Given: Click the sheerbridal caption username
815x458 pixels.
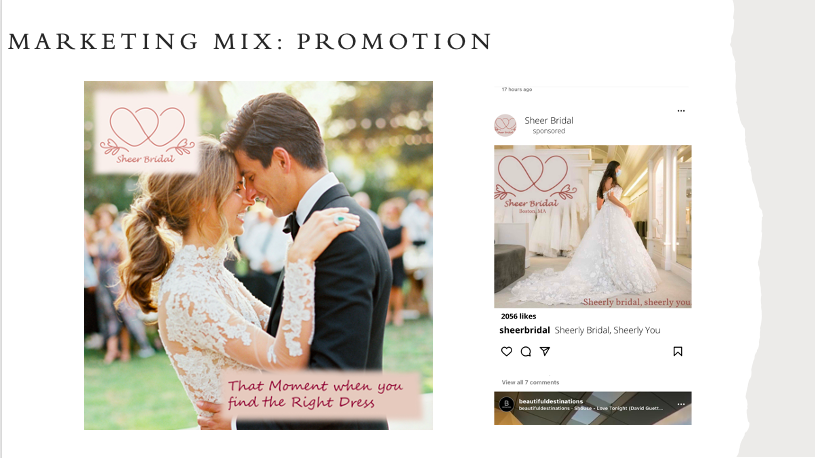Looking at the screenshot, I should (x=524, y=330).
